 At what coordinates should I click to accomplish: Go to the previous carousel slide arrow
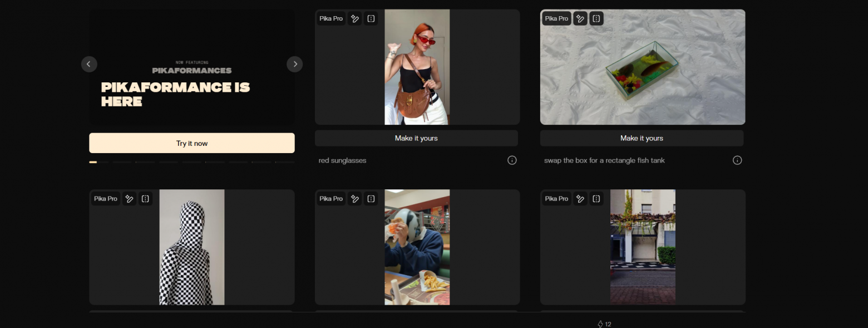click(89, 64)
